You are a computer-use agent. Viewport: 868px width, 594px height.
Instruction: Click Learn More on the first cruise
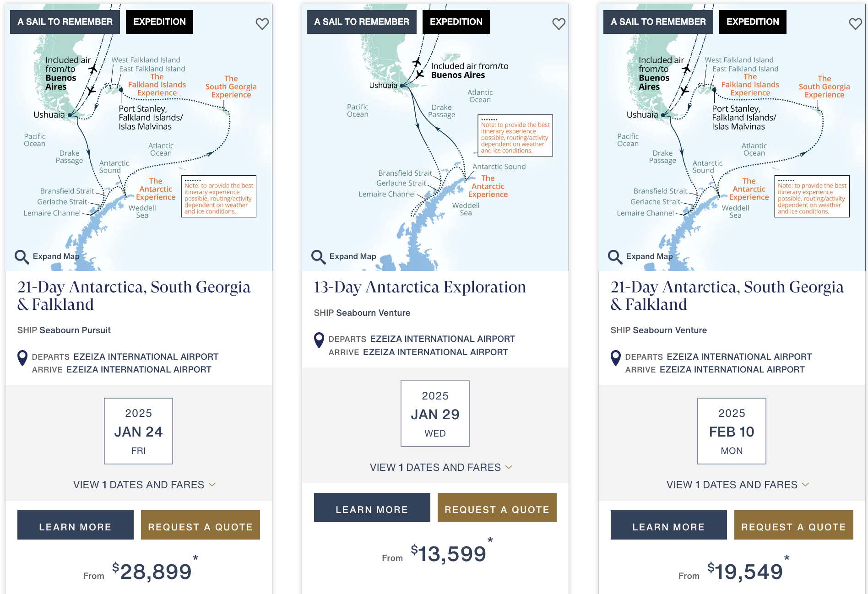(75, 525)
